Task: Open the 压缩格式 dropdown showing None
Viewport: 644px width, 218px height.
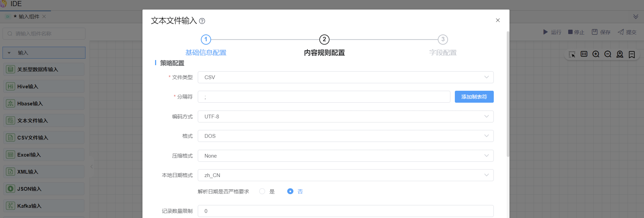Action: point(345,156)
